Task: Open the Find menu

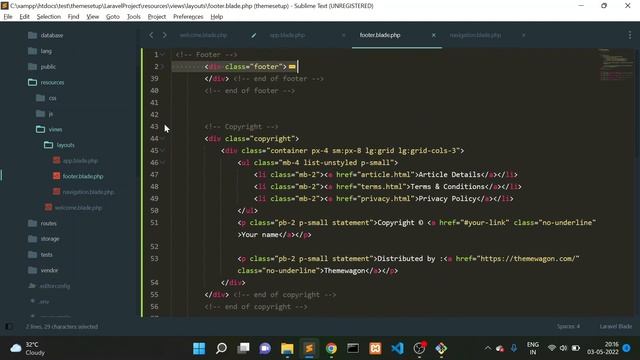Action: 73,17
